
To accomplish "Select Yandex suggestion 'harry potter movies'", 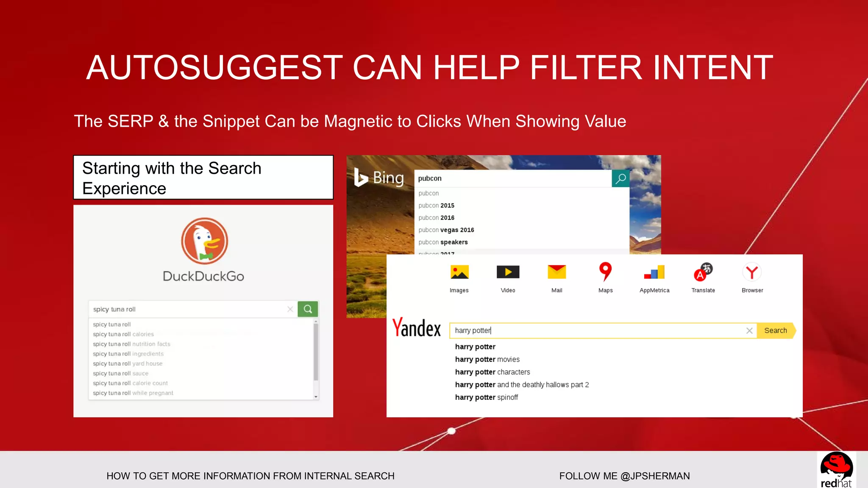I will point(487,359).
